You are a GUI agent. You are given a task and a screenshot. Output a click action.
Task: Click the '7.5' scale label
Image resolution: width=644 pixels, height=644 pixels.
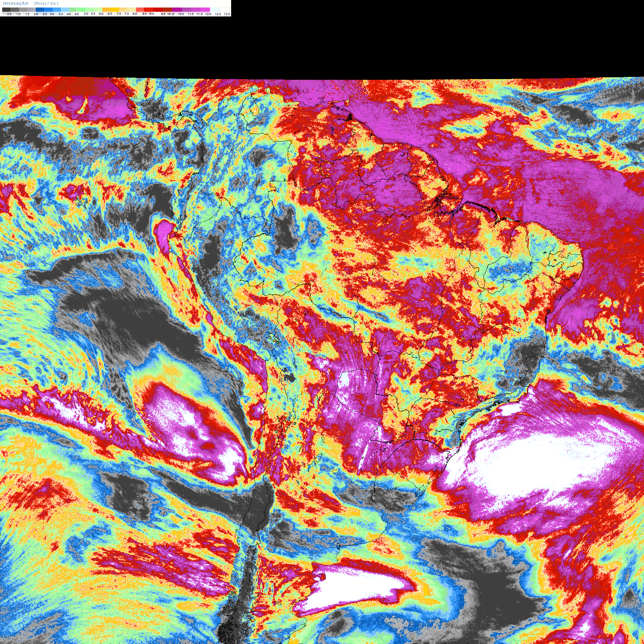point(127,14)
